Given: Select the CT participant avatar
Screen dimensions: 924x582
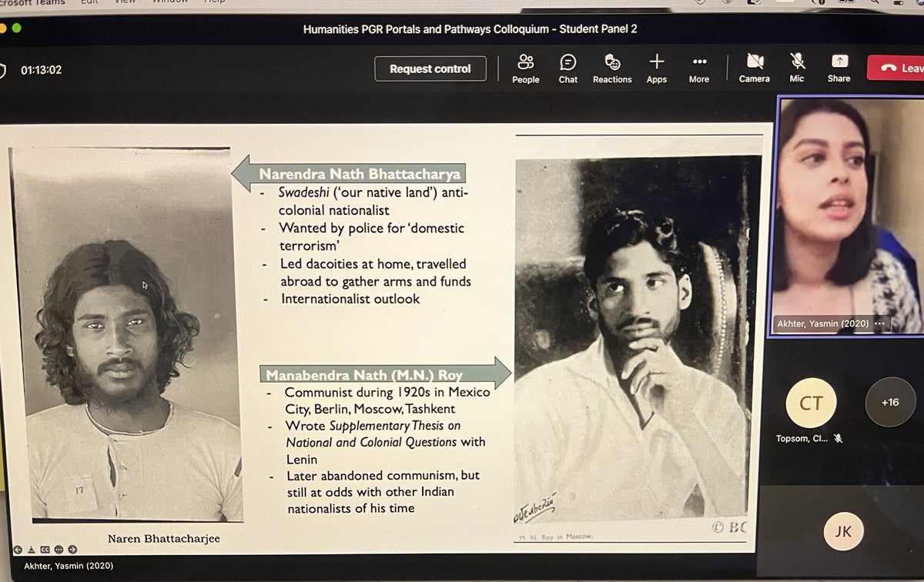Looking at the screenshot, I should tap(810, 402).
